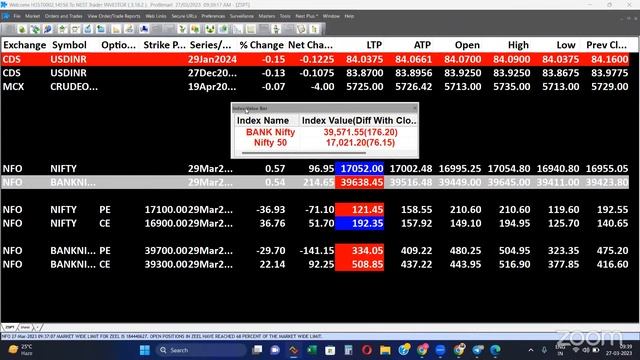Image resolution: width=640 pixels, height=360 pixels.
Task: Select the USDINR 27Dec20... row
Action: point(315,73)
